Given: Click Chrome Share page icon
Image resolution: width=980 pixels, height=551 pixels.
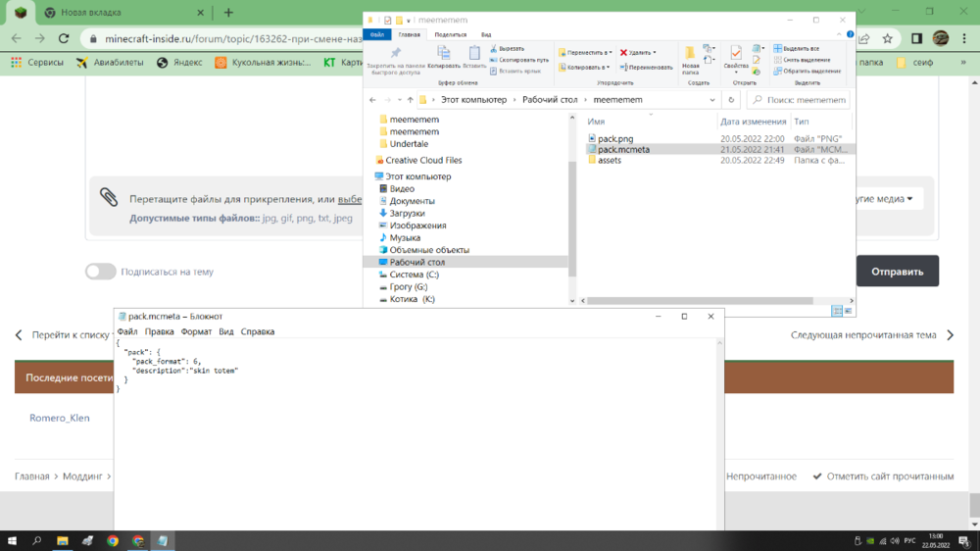Looking at the screenshot, I should click(863, 39).
